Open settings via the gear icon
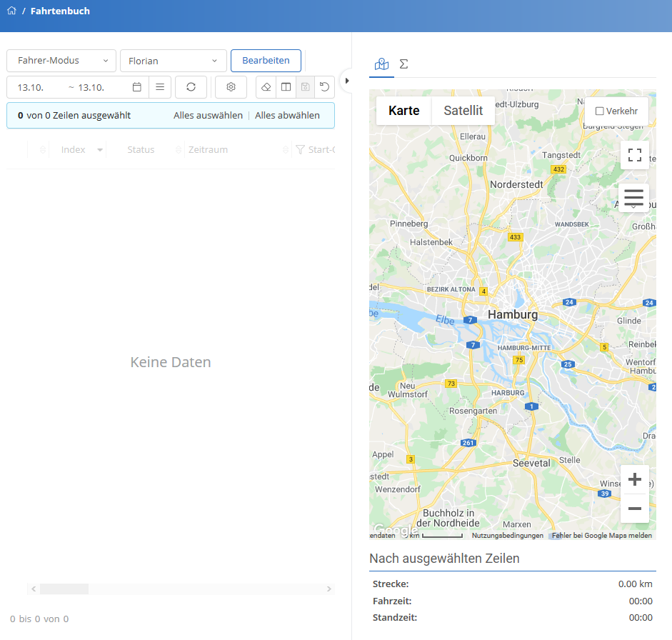672x640 pixels. tap(231, 86)
